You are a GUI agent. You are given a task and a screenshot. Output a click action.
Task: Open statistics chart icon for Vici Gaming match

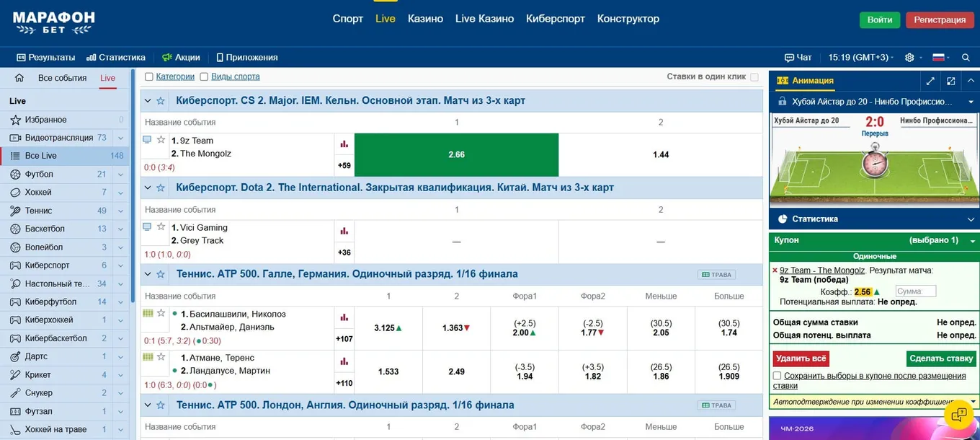click(x=344, y=231)
